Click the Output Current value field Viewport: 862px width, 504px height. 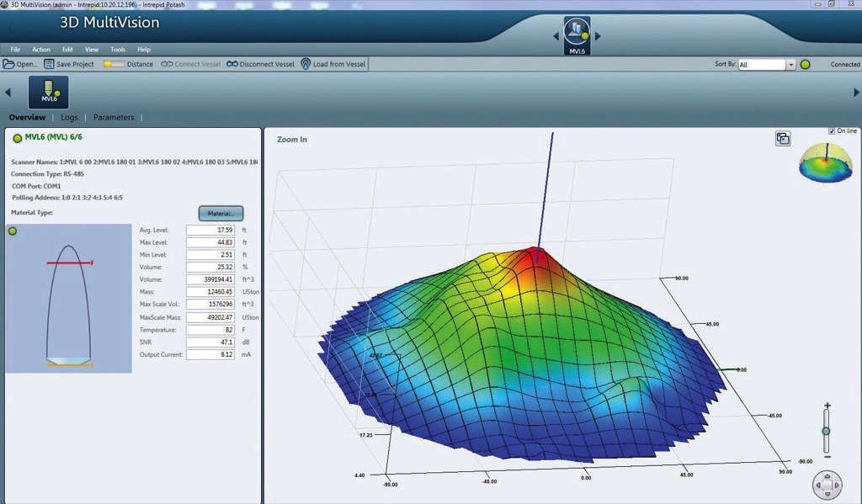[x=210, y=354]
